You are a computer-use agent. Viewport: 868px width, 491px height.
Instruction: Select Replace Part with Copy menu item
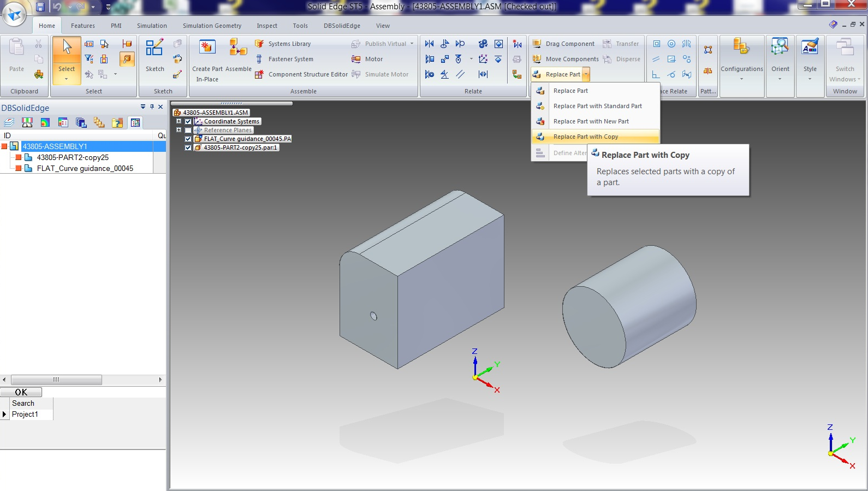tap(596, 137)
